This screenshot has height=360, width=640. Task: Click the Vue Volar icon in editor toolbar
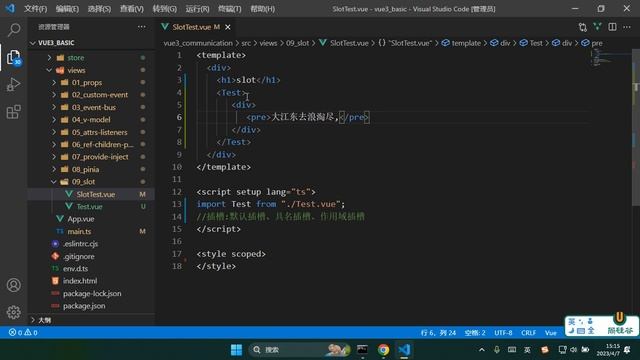(598, 27)
